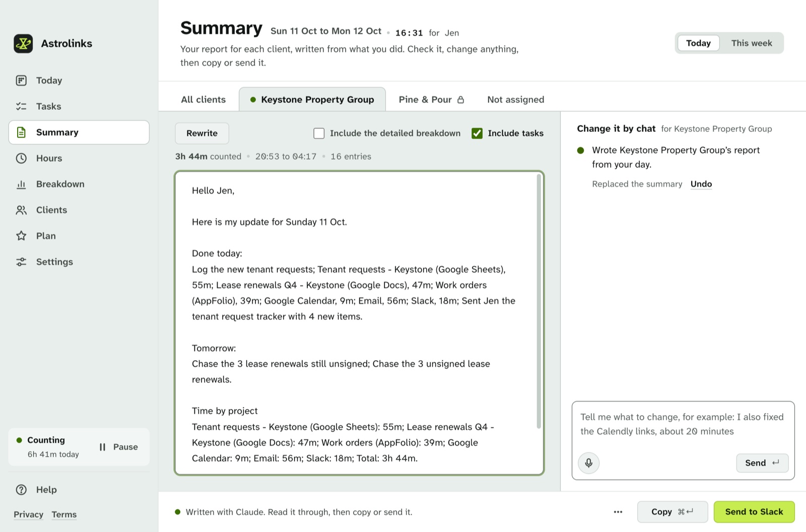The image size is (806, 532).
Task: Click the 6h 41m today counter text
Action: pyautogui.click(x=53, y=454)
